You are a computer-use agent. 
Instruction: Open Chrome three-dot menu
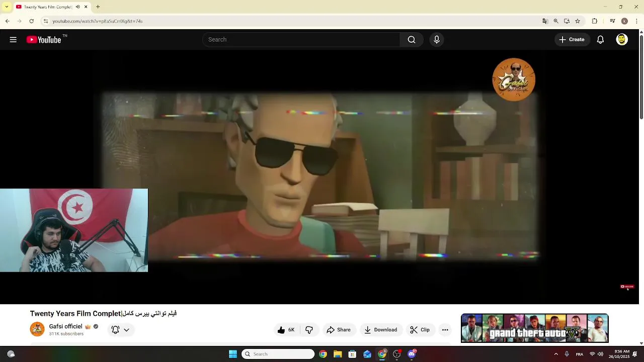point(637,21)
